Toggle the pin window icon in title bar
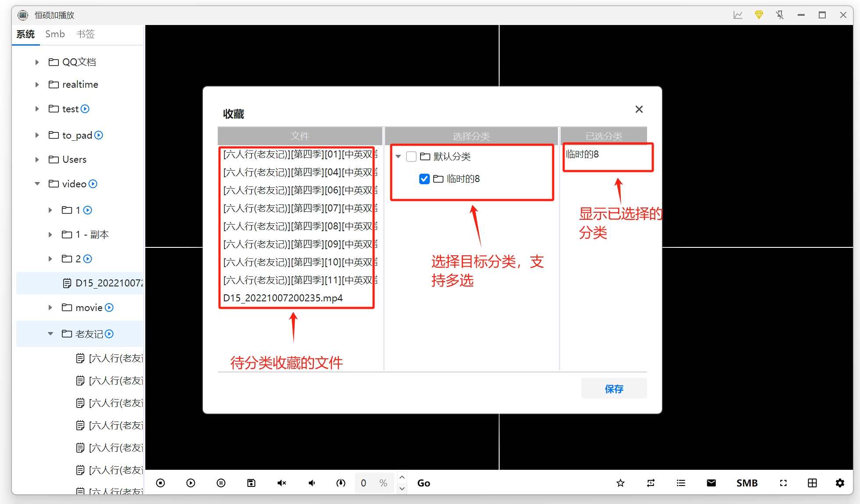The image size is (860, 504). pos(780,15)
